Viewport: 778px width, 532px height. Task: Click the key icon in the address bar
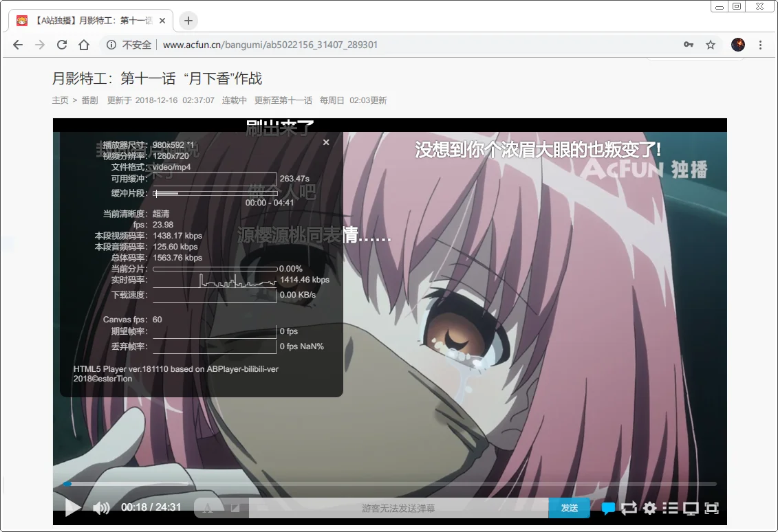pyautogui.click(x=689, y=44)
